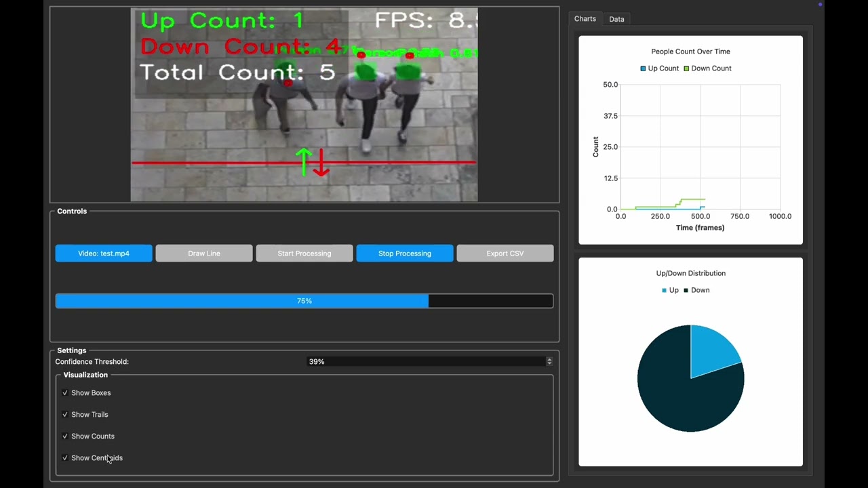
Task: Click the 75% progress bar
Action: 304,301
